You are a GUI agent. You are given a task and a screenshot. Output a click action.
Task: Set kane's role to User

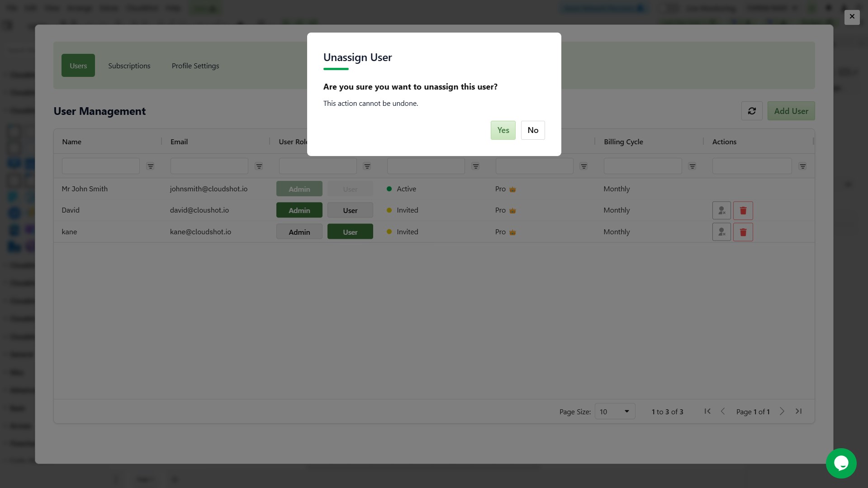350,232
